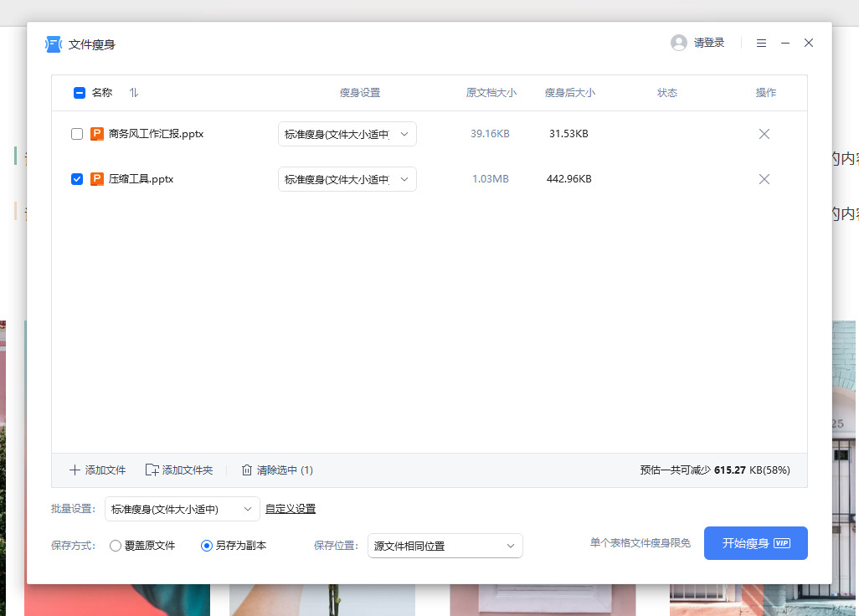
Task: Click the 操作 column header
Action: (766, 93)
